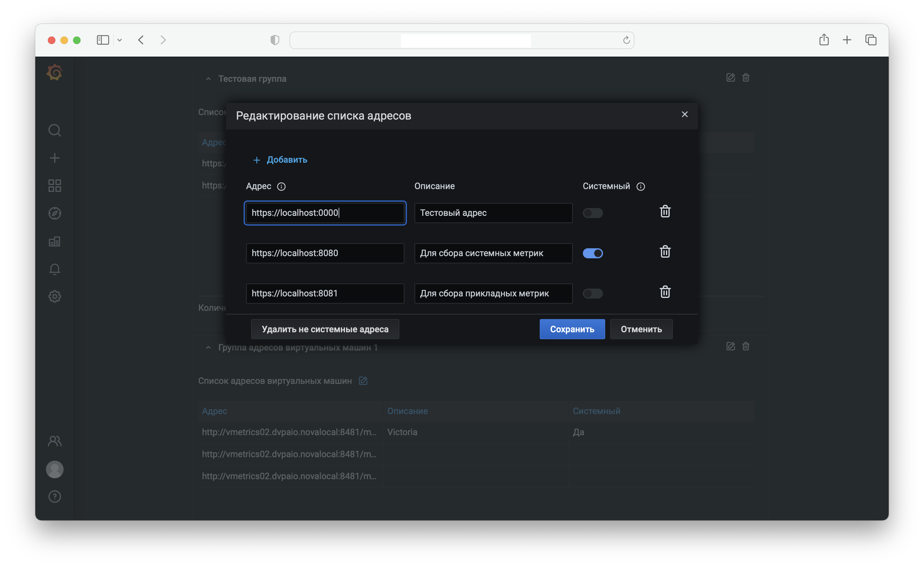Open the configuration gear icon

(55, 296)
